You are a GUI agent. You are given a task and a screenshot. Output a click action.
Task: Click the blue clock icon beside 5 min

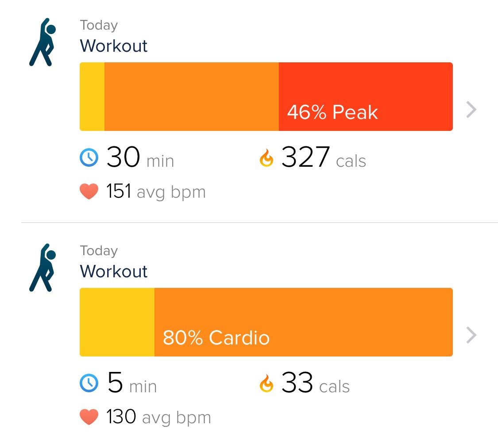89,383
